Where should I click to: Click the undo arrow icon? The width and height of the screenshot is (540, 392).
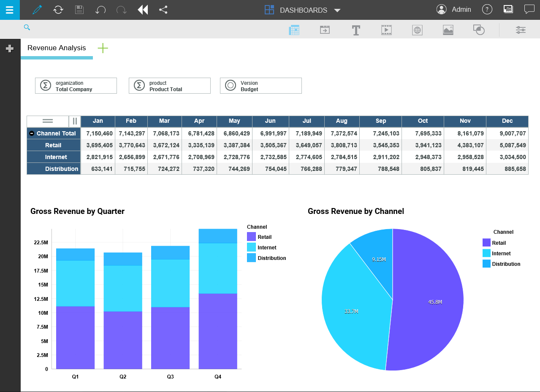[100, 10]
